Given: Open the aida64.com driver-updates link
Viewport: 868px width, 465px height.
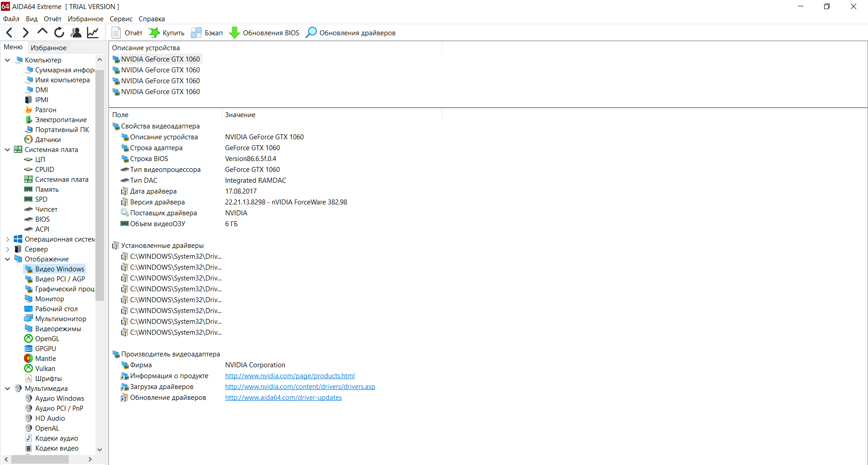Looking at the screenshot, I should click(283, 398).
